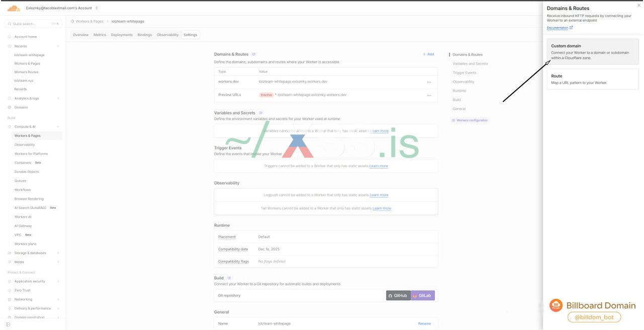Switch to the Bindings tab
Screen dimensions: 644x330
click(x=145, y=35)
